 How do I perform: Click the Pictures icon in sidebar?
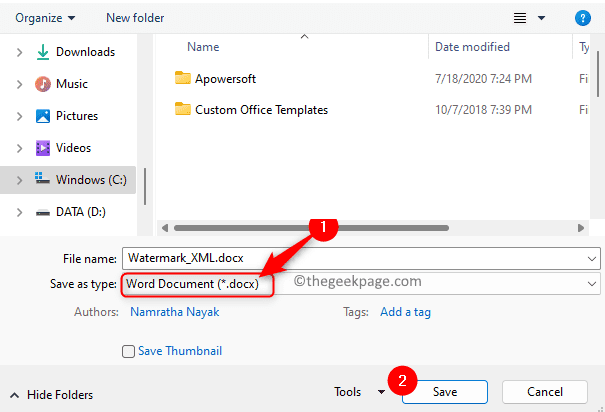coord(43,116)
